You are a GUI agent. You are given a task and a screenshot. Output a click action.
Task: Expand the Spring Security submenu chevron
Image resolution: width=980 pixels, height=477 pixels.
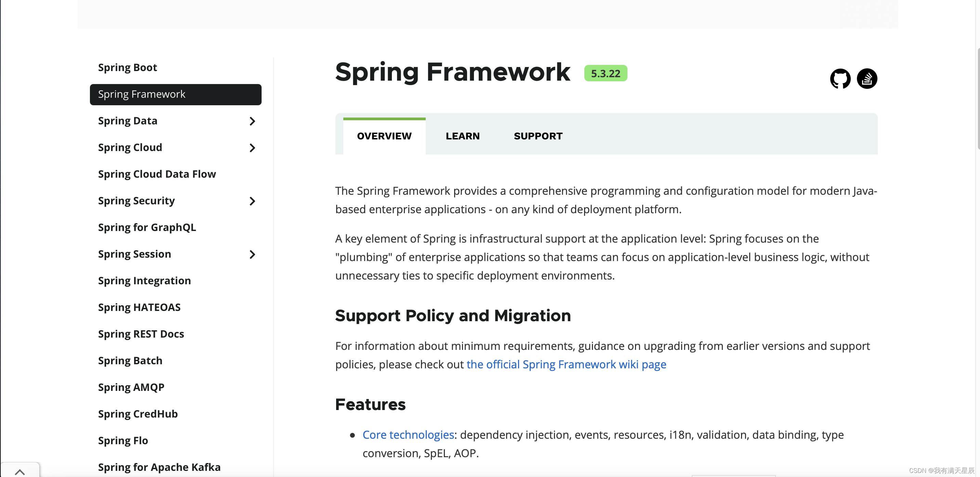click(252, 201)
